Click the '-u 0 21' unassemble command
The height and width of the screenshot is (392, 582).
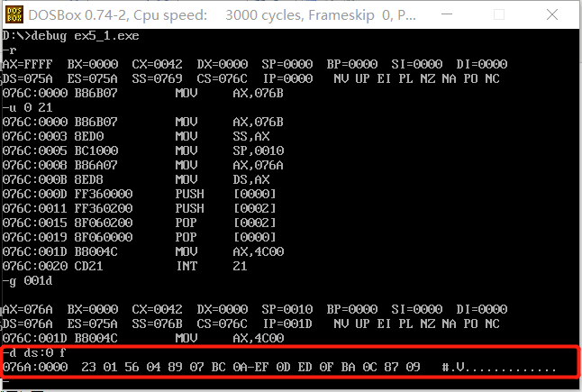tap(27, 107)
